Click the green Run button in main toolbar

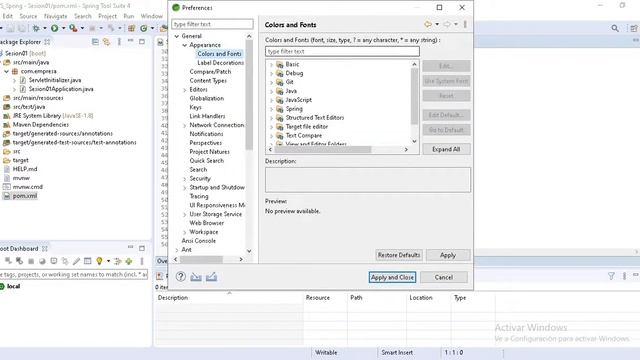click(x=54, y=28)
